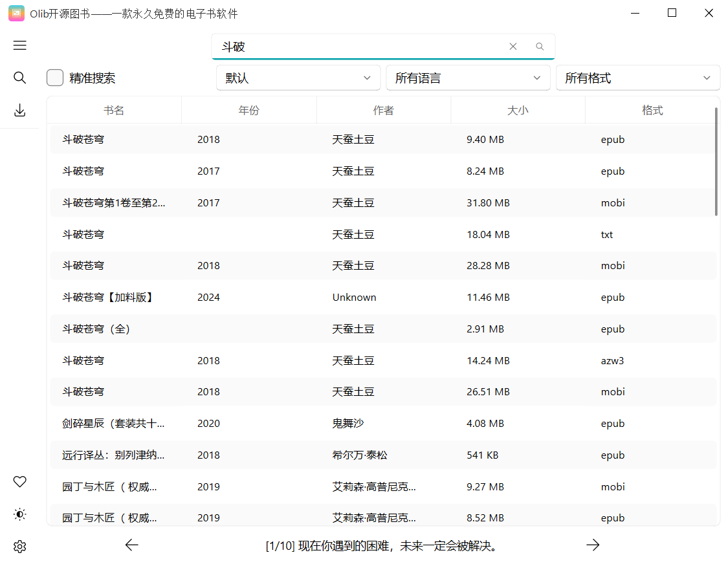Click inside the search input field

[x=362, y=46]
